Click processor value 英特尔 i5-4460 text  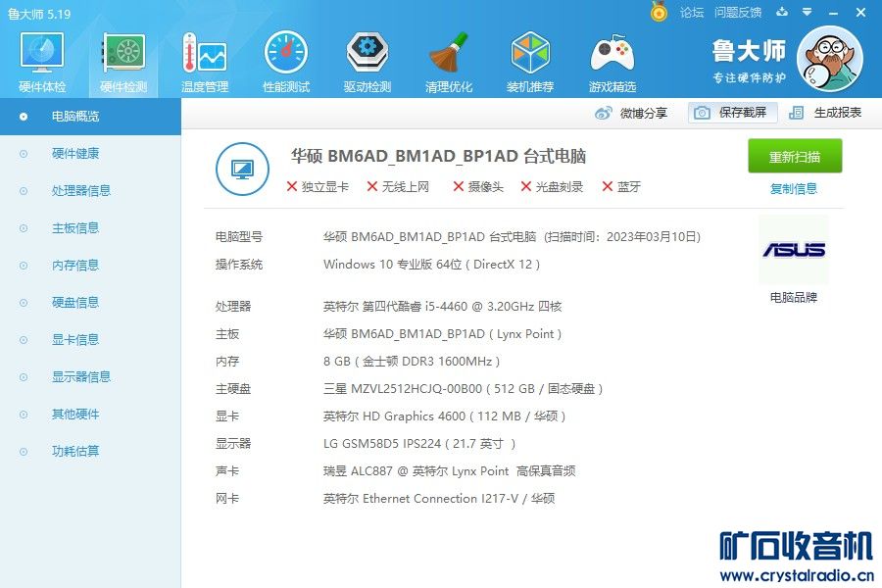(442, 307)
